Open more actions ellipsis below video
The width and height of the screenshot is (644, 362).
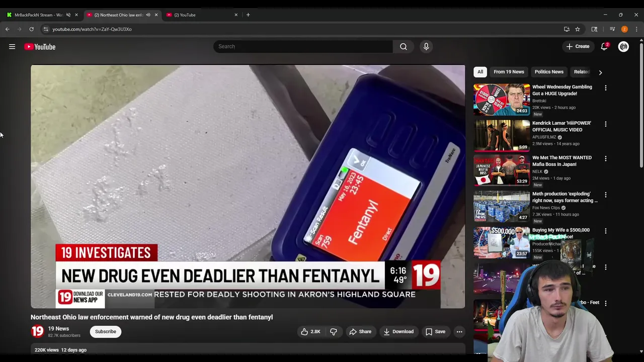[x=459, y=332]
